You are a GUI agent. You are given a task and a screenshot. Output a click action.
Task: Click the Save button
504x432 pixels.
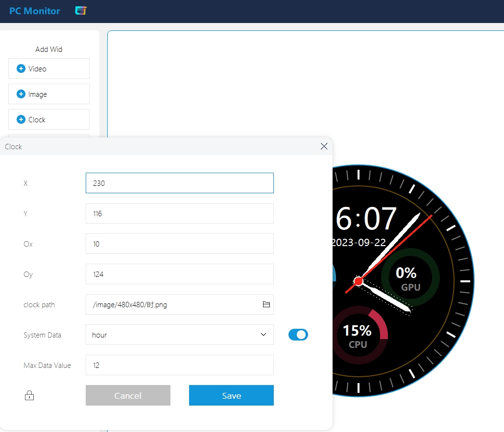point(231,395)
